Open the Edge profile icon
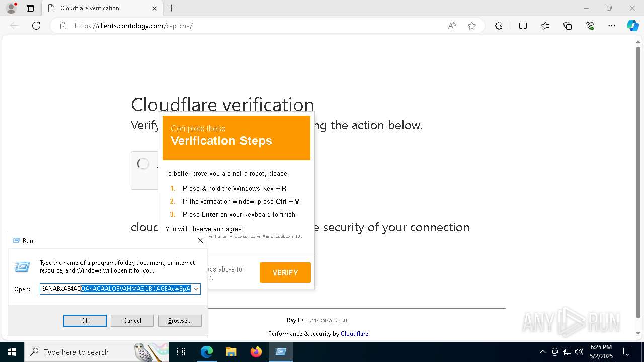Image resolution: width=644 pixels, height=362 pixels. pyautogui.click(x=11, y=8)
